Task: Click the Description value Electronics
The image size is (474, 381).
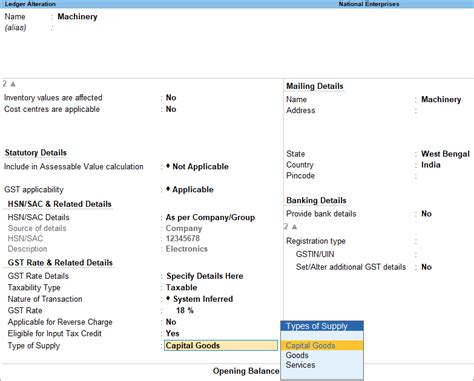Action: [x=187, y=249]
